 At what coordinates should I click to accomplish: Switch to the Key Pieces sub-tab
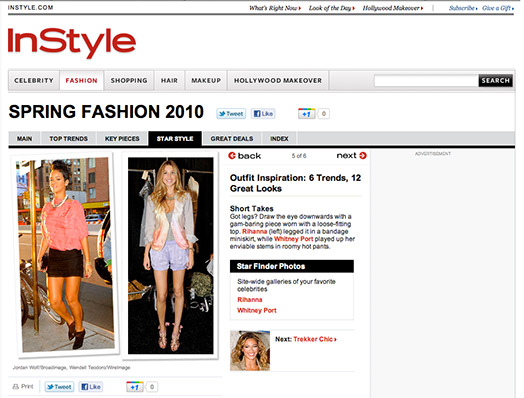tap(122, 139)
